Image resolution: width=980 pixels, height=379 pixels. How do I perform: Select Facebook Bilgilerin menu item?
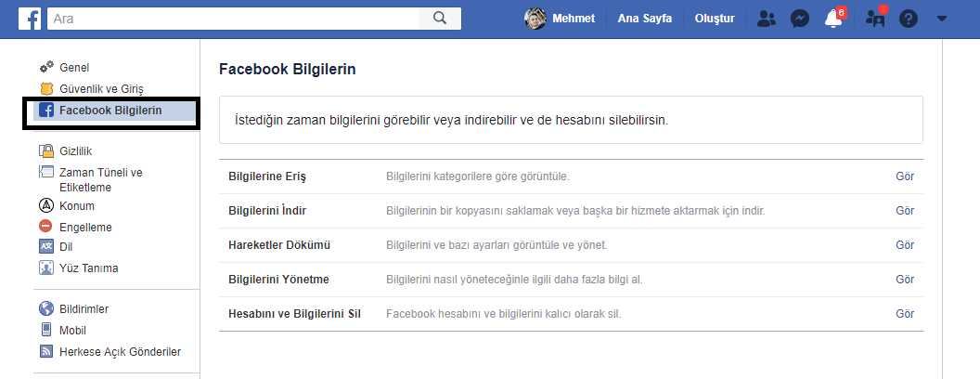[x=110, y=111]
